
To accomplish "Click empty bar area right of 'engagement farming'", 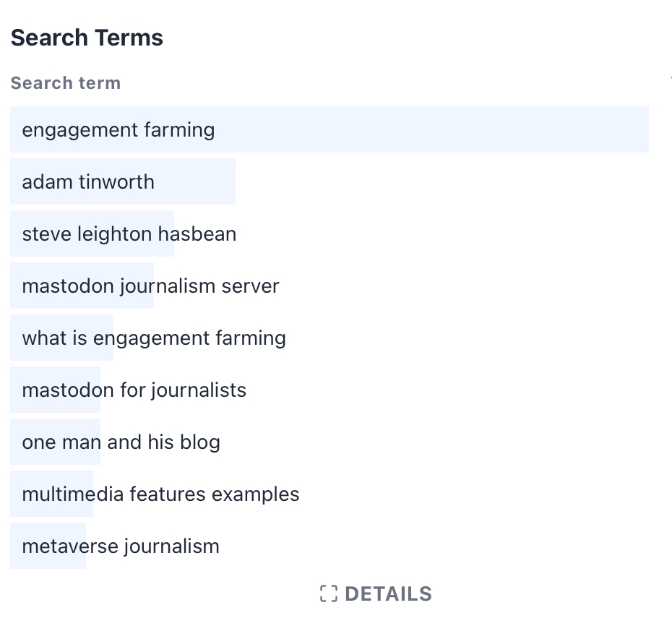I will (434, 130).
